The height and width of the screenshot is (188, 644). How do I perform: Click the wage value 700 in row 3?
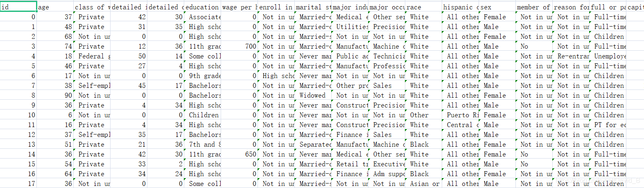[240, 46]
